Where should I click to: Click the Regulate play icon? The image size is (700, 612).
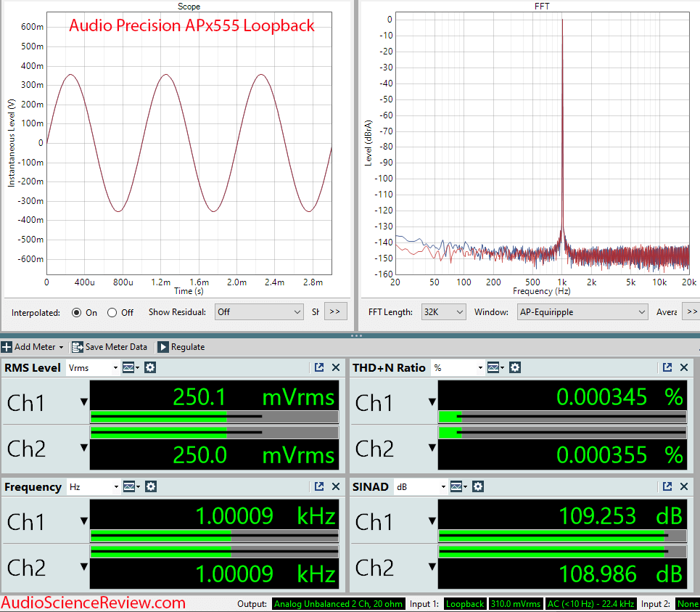(x=163, y=346)
